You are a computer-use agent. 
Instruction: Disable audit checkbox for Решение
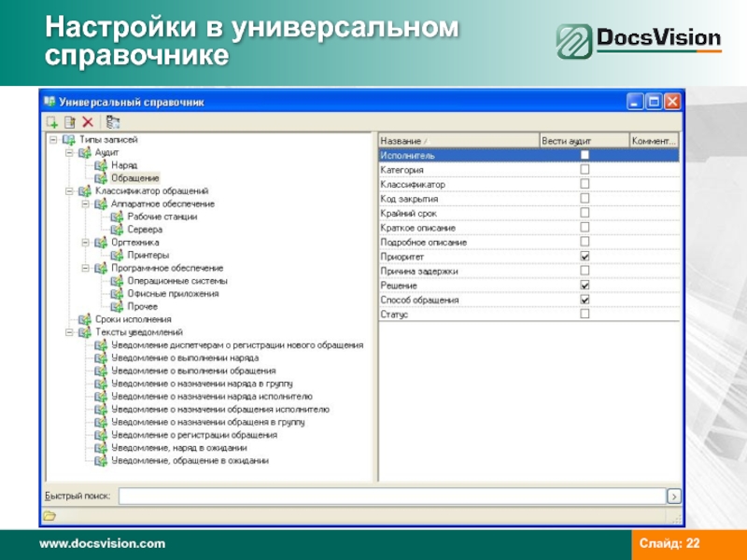[585, 285]
